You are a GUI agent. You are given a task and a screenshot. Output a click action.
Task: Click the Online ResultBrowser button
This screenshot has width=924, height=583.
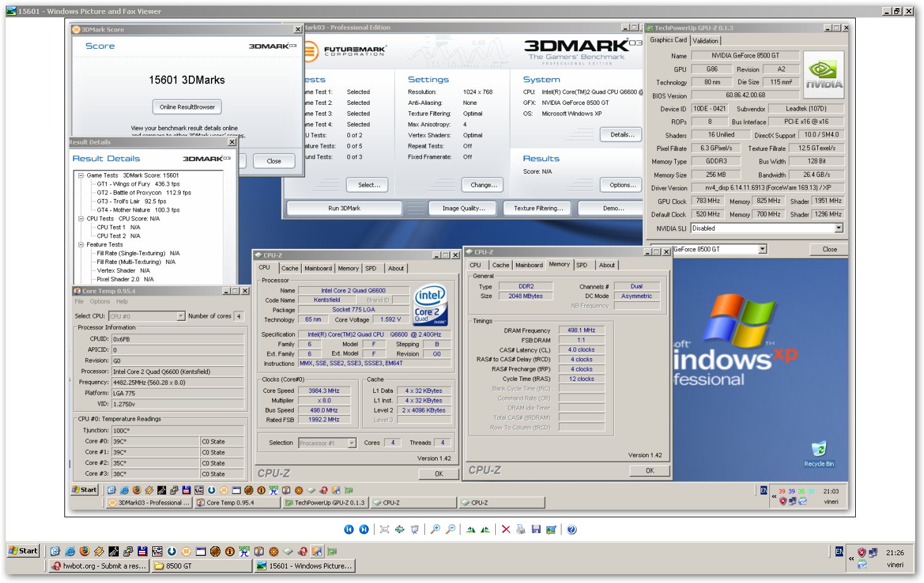click(x=187, y=107)
